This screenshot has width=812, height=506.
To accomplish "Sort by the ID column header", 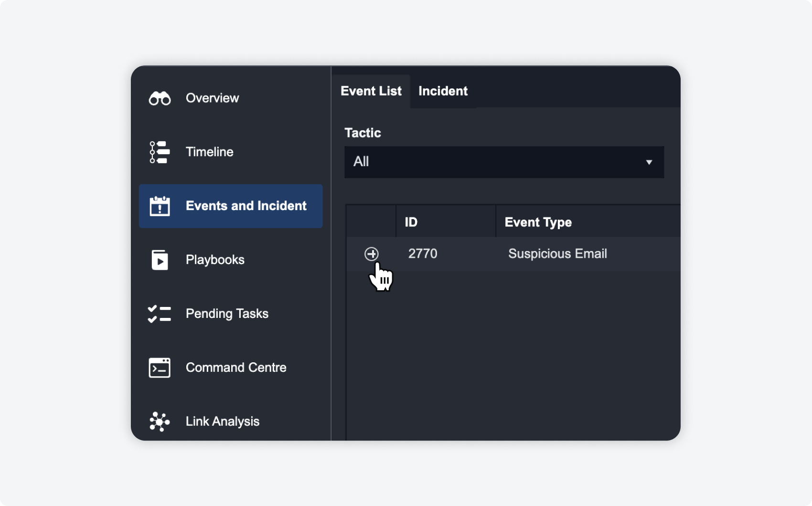I will click(x=411, y=222).
